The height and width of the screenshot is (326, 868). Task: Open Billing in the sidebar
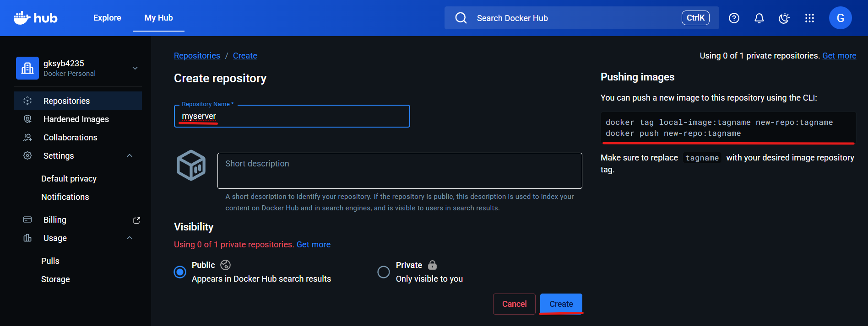point(78,219)
